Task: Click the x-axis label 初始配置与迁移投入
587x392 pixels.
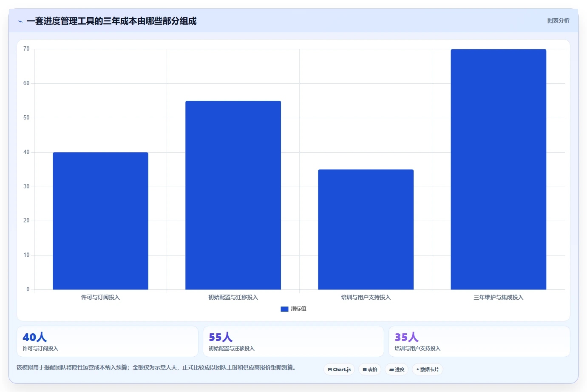Action: pyautogui.click(x=233, y=297)
